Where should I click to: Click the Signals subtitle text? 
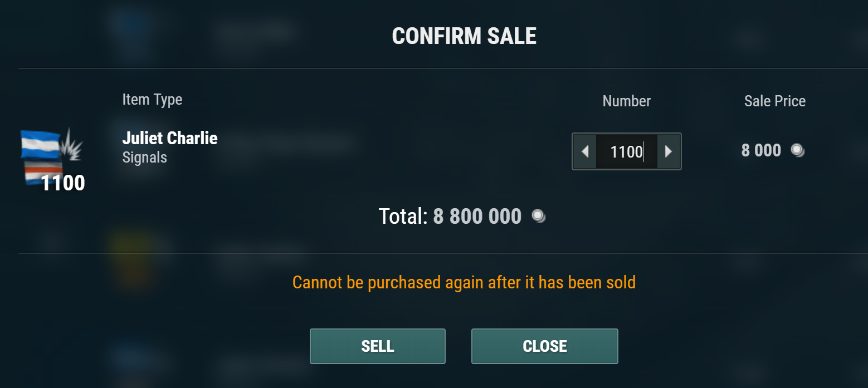click(144, 158)
